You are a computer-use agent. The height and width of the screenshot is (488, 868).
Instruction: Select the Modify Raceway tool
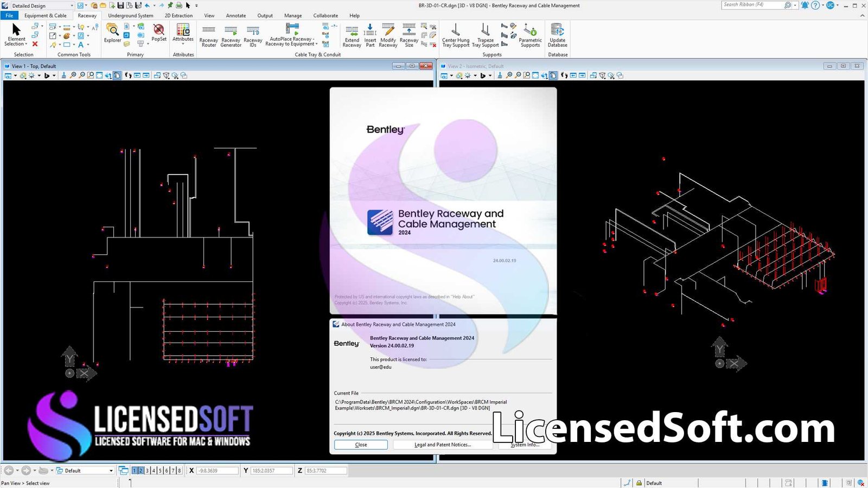388,36
